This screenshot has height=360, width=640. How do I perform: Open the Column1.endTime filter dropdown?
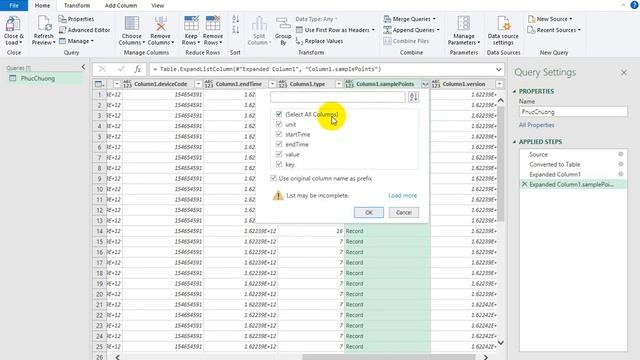272,84
